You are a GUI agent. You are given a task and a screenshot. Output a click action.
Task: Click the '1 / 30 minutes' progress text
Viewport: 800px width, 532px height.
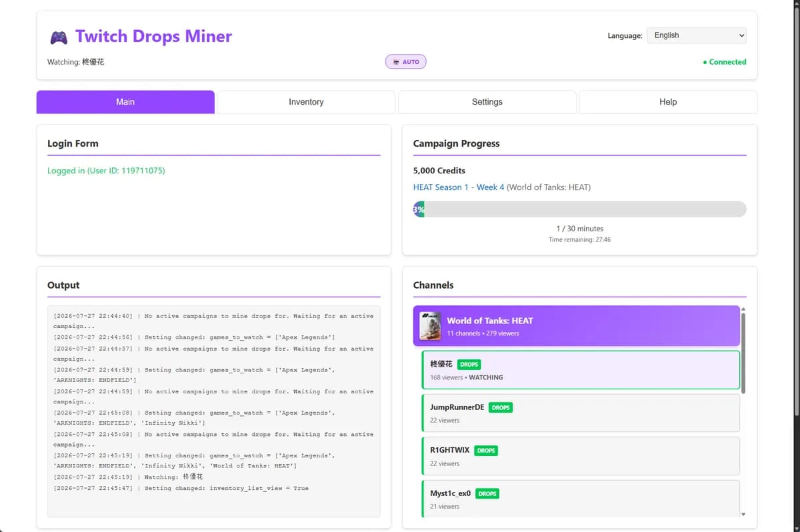[579, 229]
